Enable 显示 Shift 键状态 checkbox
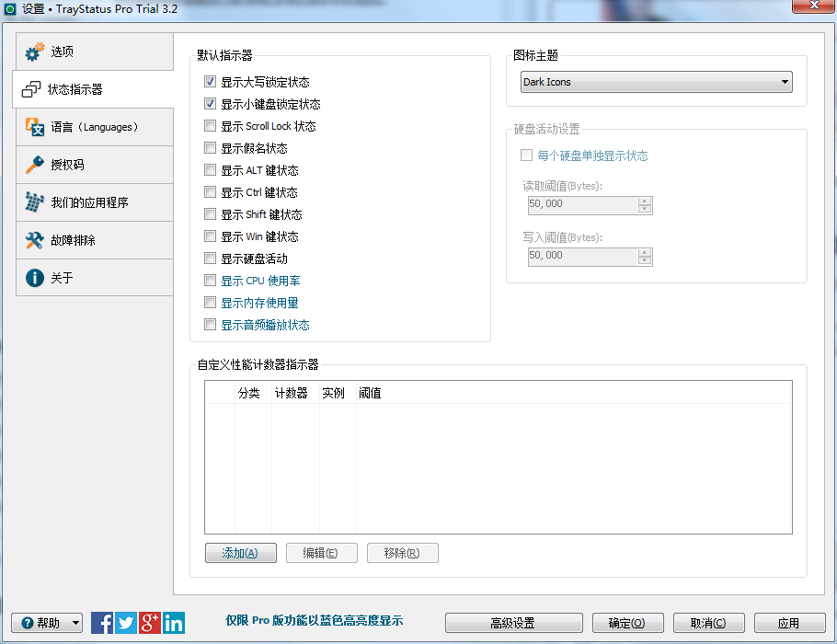The height and width of the screenshot is (644, 837). point(211,214)
